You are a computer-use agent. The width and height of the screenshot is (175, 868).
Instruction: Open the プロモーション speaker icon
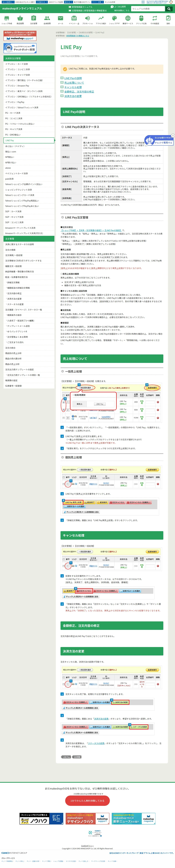click(x=87, y=20)
